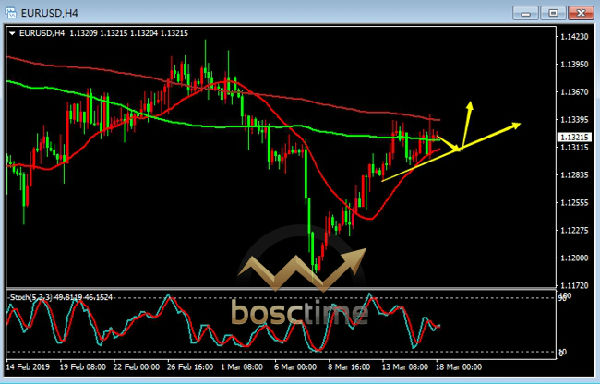The image size is (600, 384).
Task: Close the EURUSD,H4 chart window
Action: [581, 13]
